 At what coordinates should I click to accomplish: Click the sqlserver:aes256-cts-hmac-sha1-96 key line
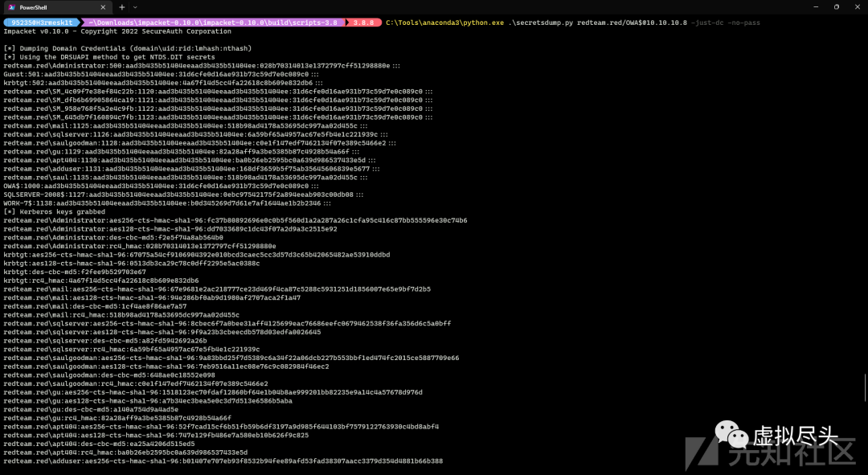click(x=227, y=323)
